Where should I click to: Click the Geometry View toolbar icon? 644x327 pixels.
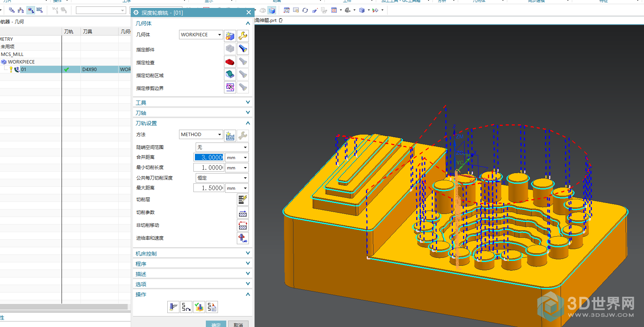tap(31, 10)
